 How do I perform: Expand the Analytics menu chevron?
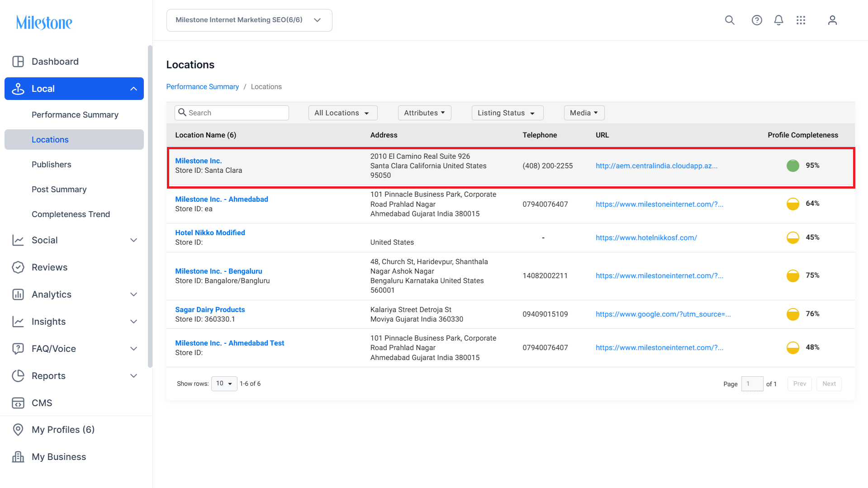point(133,294)
